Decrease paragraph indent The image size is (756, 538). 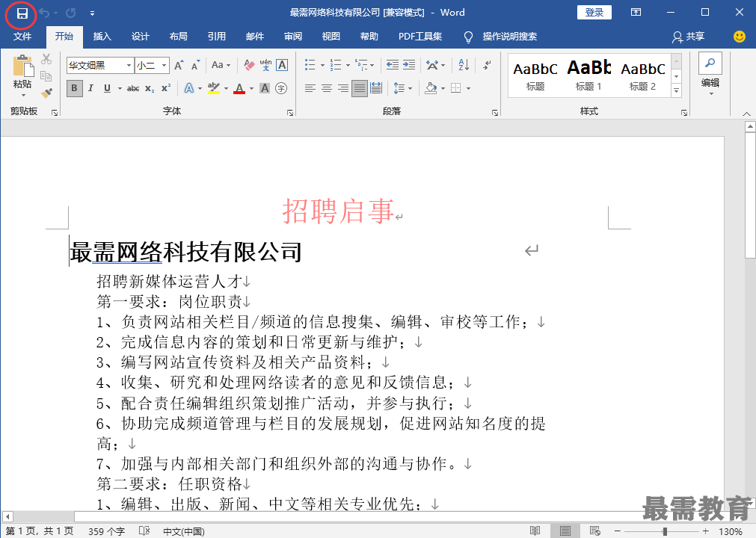tap(393, 65)
